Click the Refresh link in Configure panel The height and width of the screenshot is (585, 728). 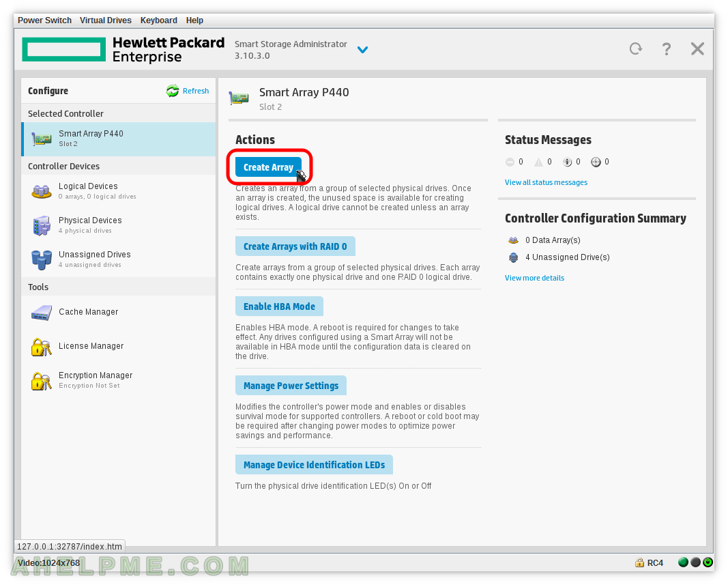point(195,91)
